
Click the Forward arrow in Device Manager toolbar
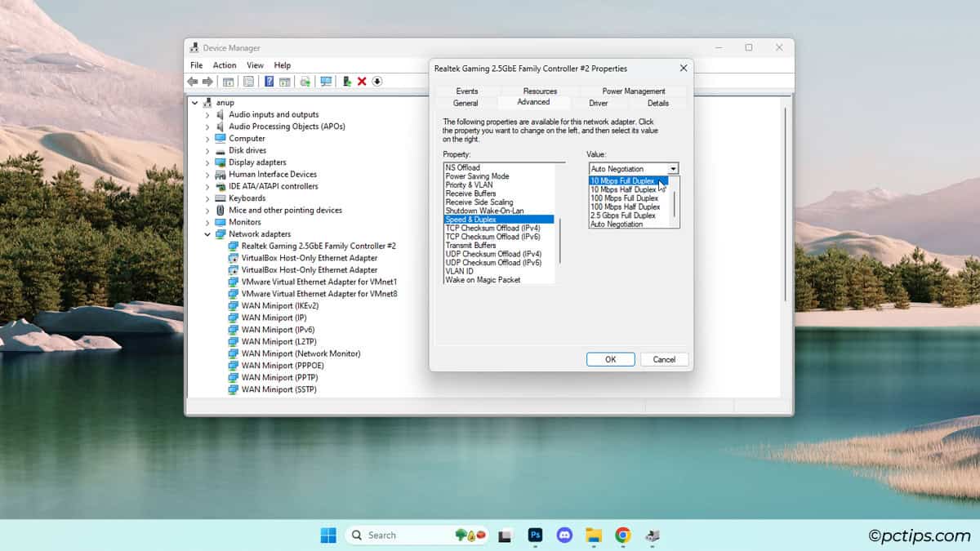coord(207,82)
